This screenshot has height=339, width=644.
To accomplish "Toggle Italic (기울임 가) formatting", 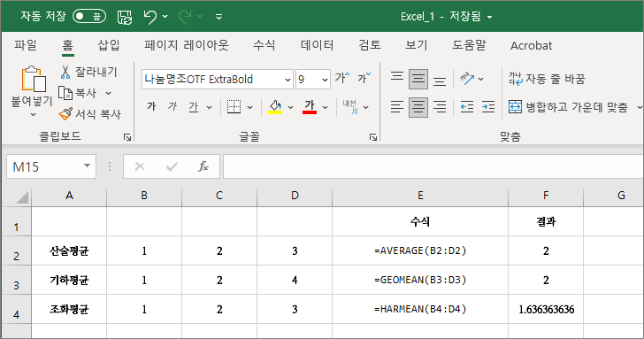I will [172, 107].
